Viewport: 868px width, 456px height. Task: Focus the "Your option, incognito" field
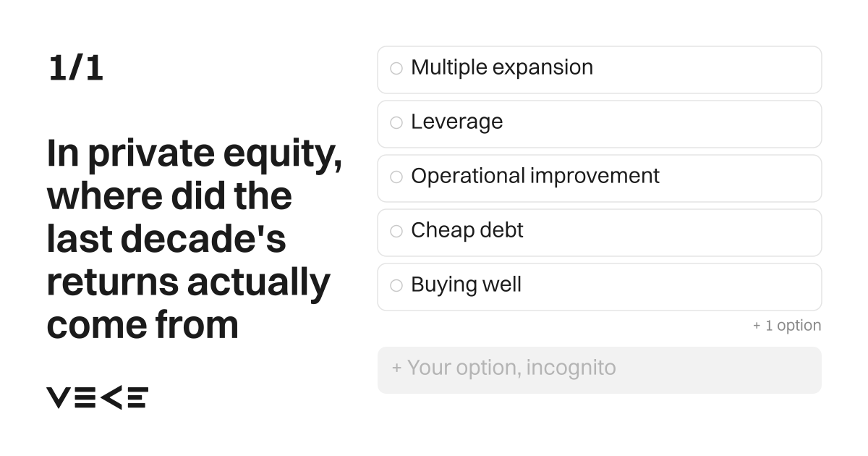tap(600, 370)
